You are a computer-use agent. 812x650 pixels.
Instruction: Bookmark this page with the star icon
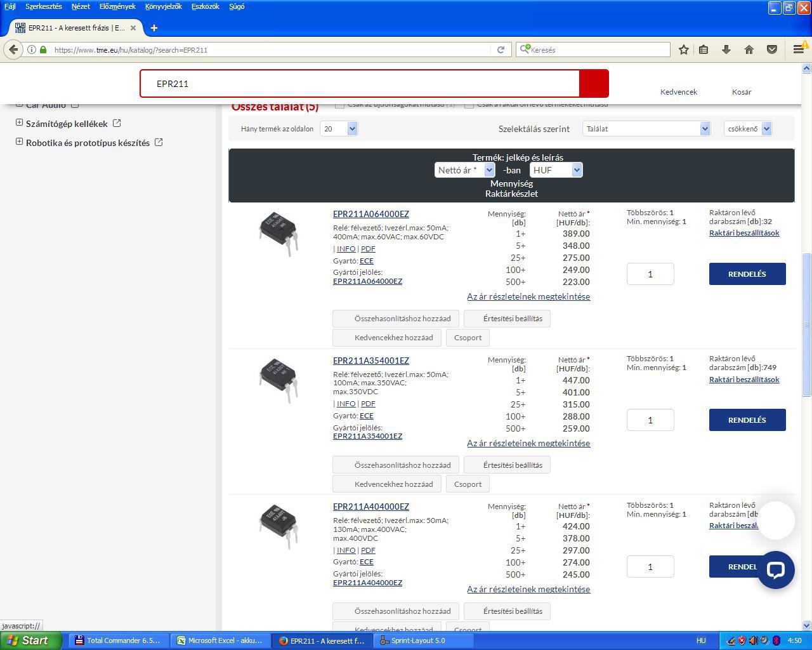(x=684, y=50)
